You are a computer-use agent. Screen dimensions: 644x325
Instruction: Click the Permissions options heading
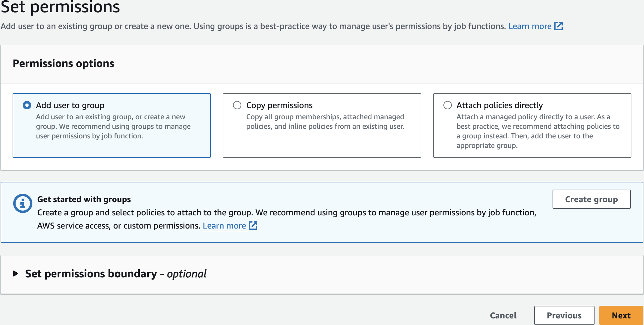[x=63, y=64]
